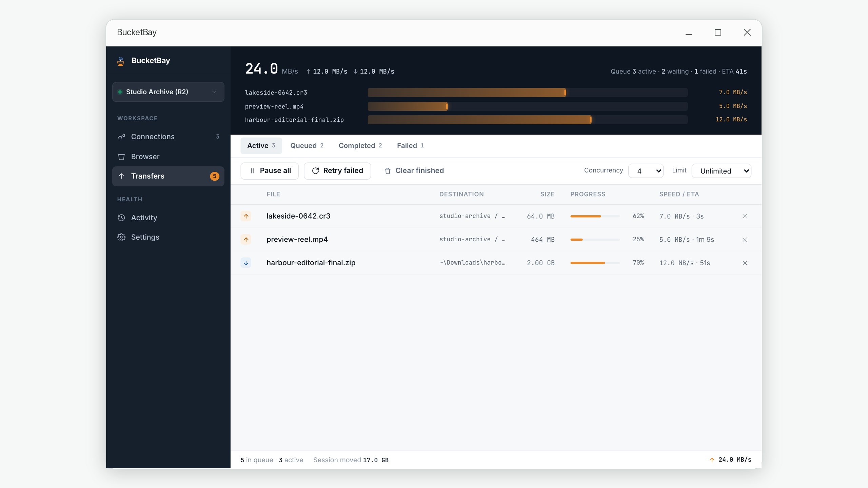Image resolution: width=868 pixels, height=488 pixels.
Task: Click the download arrow icon for harbour-editorial-final.zip
Action: [246, 263]
